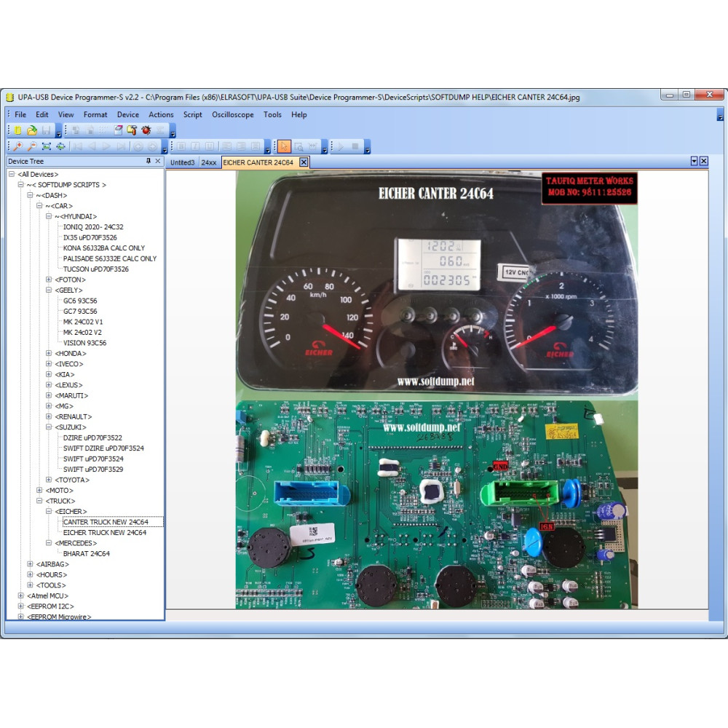Select the zoom-to-selection tool
The height and width of the screenshot is (728, 728).
298,147
